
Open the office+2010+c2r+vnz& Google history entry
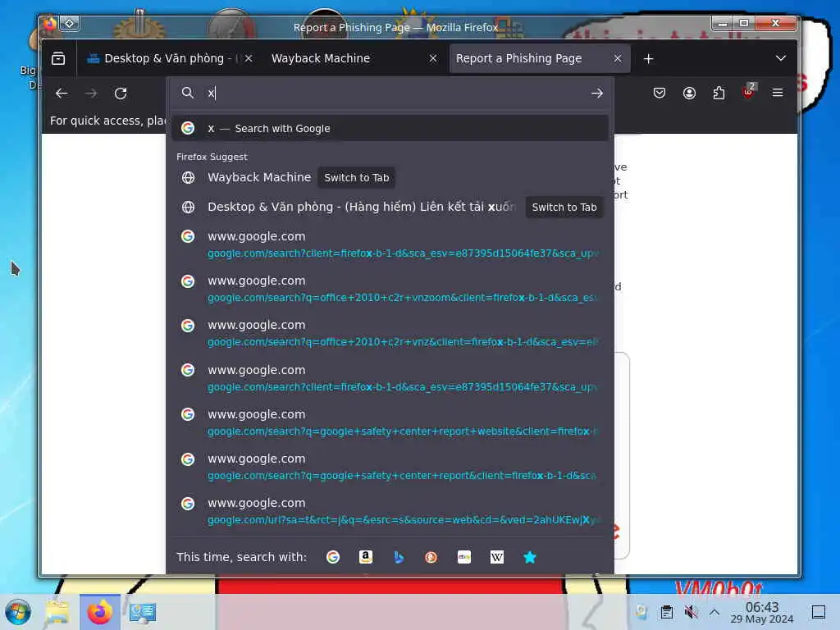pos(390,333)
